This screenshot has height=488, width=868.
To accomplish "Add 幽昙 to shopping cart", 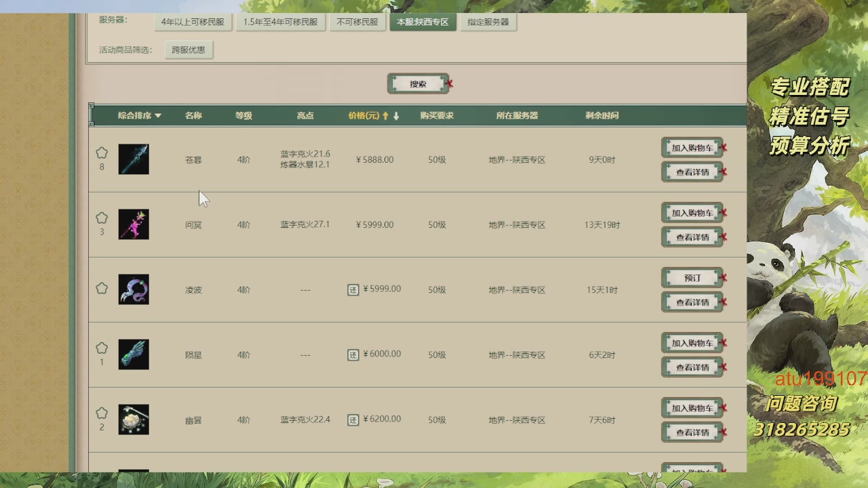I will click(692, 408).
